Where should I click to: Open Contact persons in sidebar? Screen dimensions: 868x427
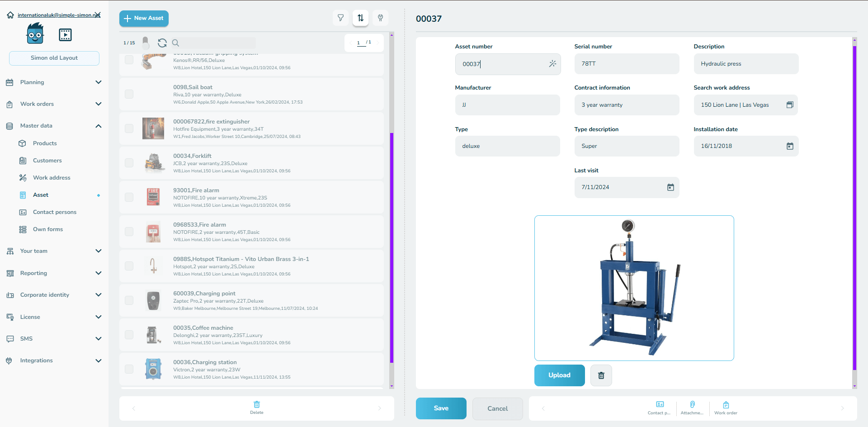[x=55, y=212]
